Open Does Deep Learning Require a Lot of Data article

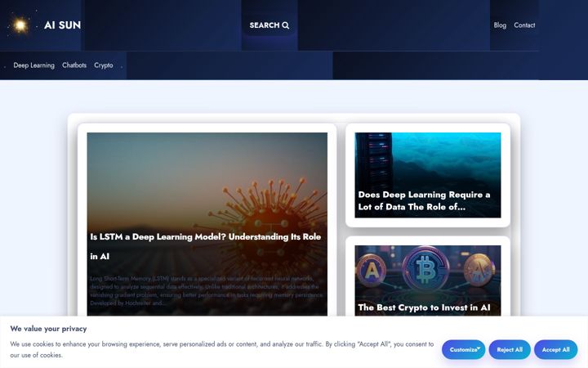(x=424, y=200)
